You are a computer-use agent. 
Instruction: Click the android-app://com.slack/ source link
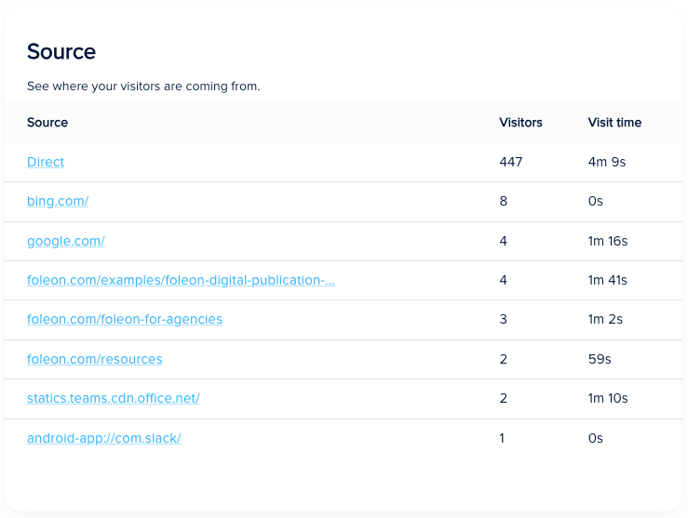[103, 438]
